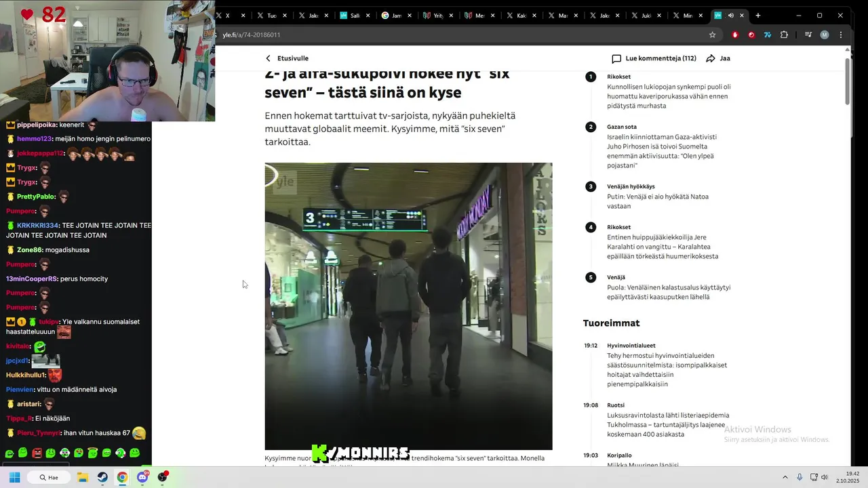The image size is (868, 488).
Task: Click the Hae taskbar search box
Action: pos(49,477)
